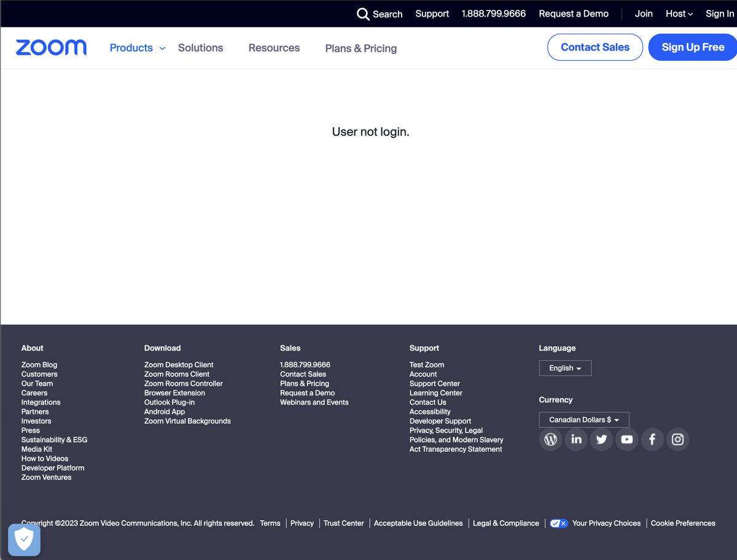Open How to Videos footer link

pos(45,459)
